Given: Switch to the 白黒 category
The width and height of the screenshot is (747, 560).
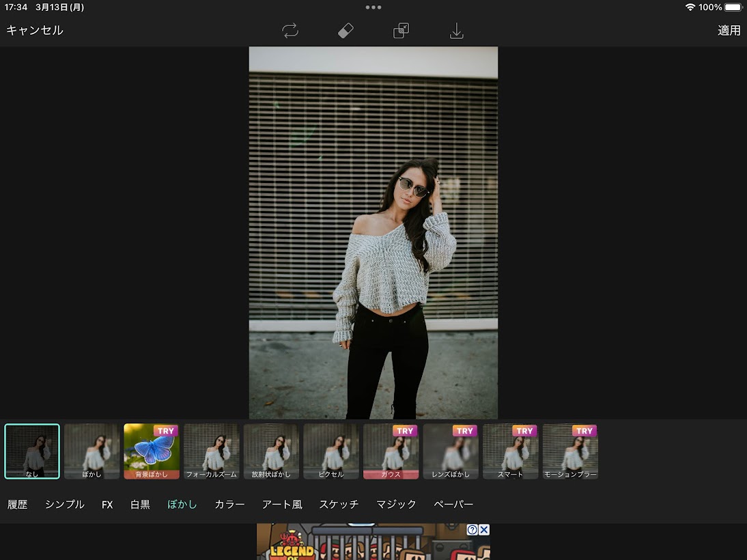Looking at the screenshot, I should click(x=140, y=505).
